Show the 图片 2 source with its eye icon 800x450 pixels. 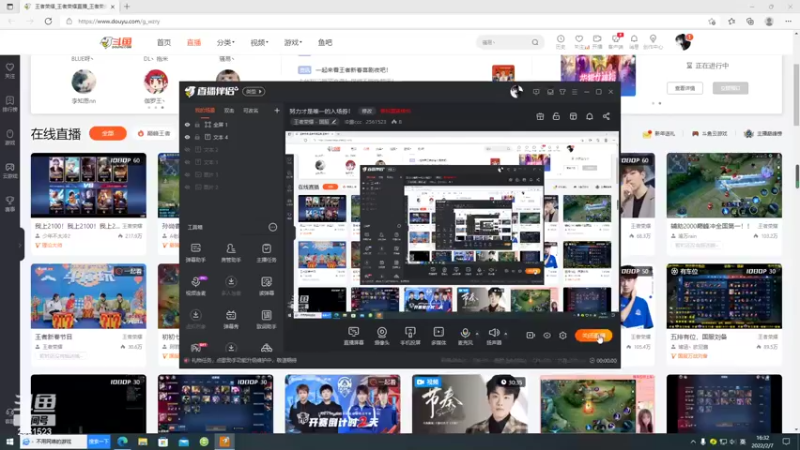[x=187, y=187]
